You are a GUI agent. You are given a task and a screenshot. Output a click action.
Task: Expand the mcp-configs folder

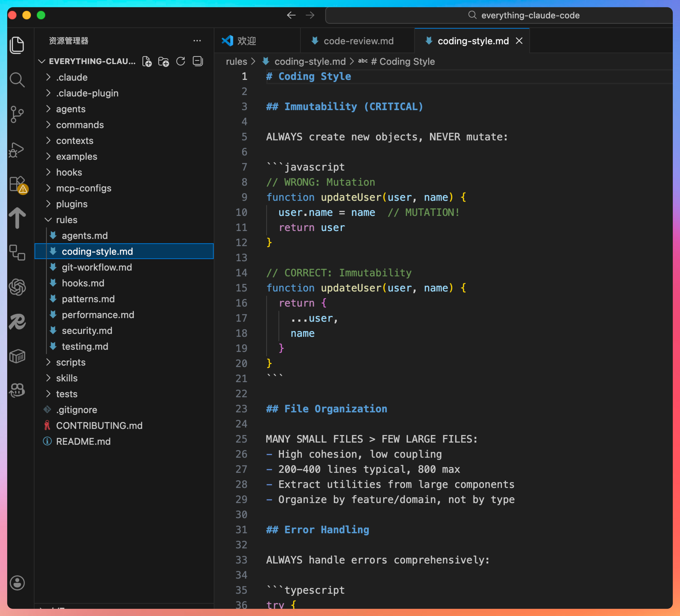coord(83,188)
